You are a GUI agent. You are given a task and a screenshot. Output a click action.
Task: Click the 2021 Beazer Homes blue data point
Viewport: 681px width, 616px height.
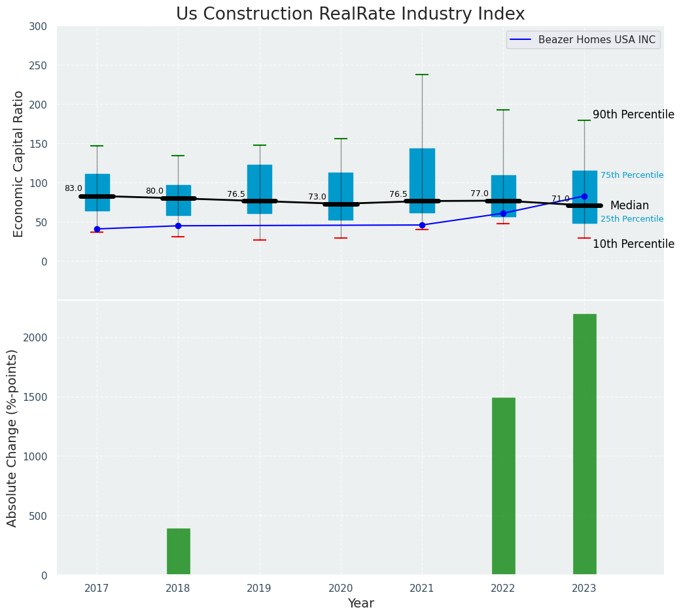click(422, 225)
